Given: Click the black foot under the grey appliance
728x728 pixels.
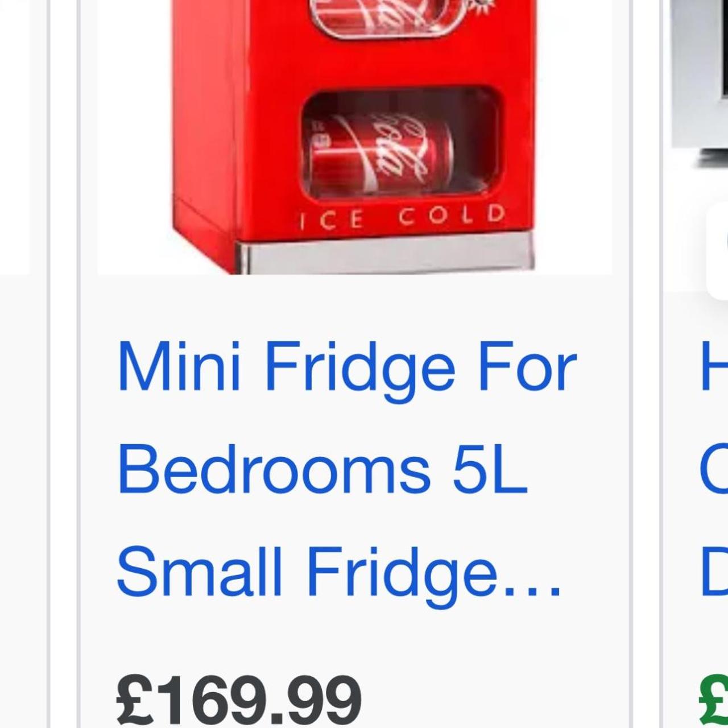Looking at the screenshot, I should (x=711, y=159).
